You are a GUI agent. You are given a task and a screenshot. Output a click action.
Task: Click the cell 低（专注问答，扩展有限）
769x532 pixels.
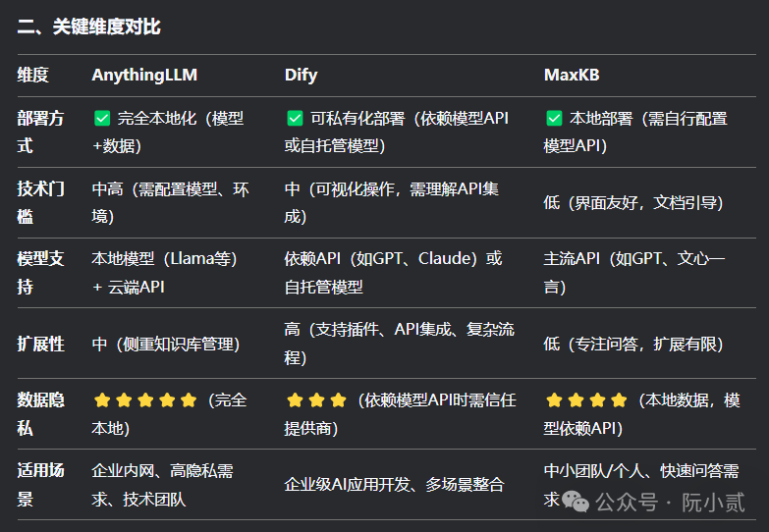(633, 344)
